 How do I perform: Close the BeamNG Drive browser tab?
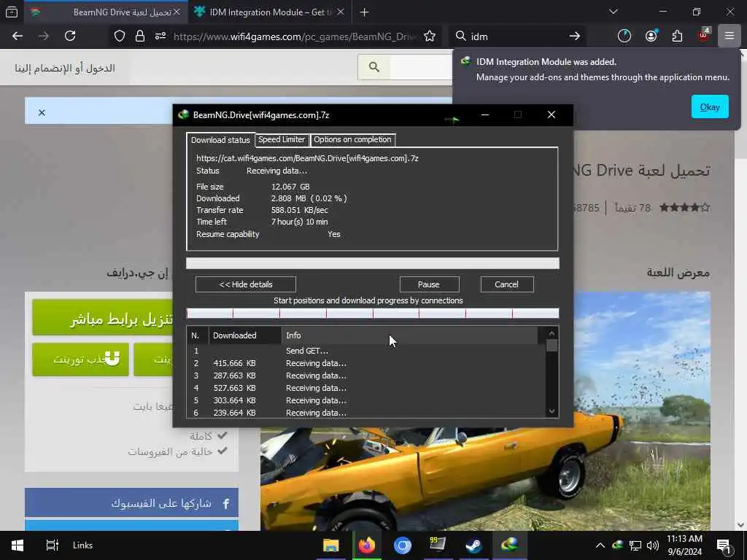(x=177, y=12)
